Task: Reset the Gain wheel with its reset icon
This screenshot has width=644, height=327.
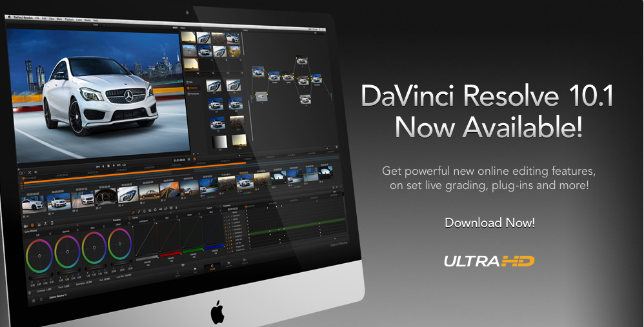Action: point(104,226)
